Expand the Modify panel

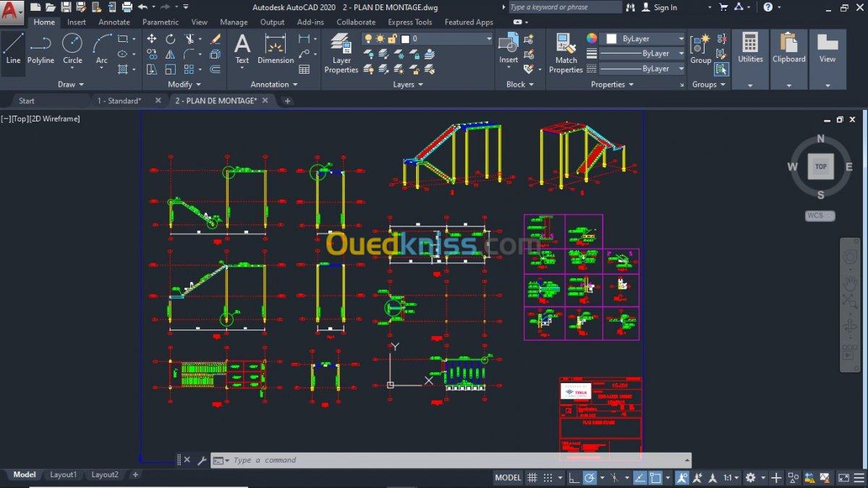[x=184, y=85]
